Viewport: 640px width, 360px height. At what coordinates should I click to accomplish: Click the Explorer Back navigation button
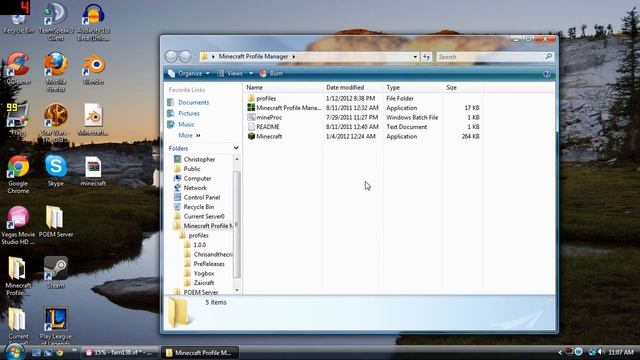point(171,57)
